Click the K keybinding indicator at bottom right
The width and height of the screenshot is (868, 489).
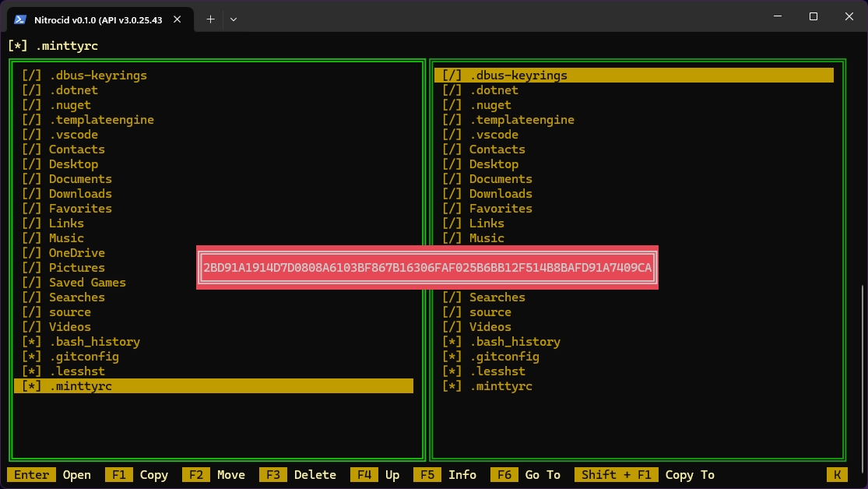pyautogui.click(x=837, y=475)
